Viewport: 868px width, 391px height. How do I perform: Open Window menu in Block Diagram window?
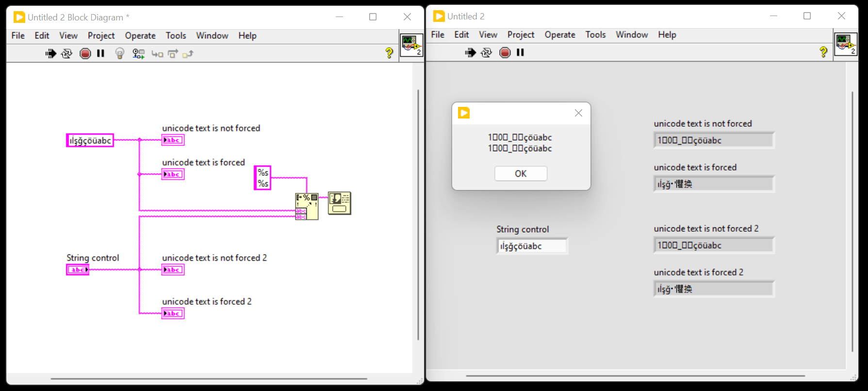[212, 35]
